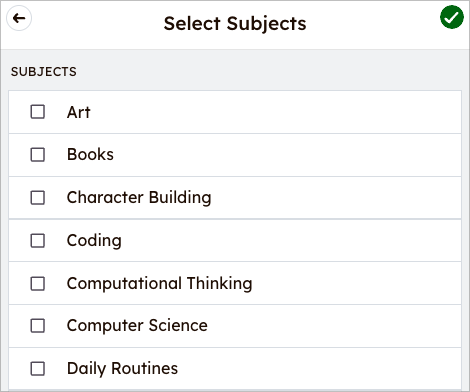Click the Computational Thinking text
The height and width of the screenshot is (392, 470).
160,284
